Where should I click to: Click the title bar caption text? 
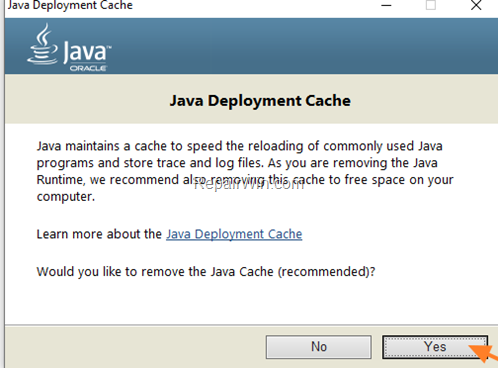click(70, 5)
